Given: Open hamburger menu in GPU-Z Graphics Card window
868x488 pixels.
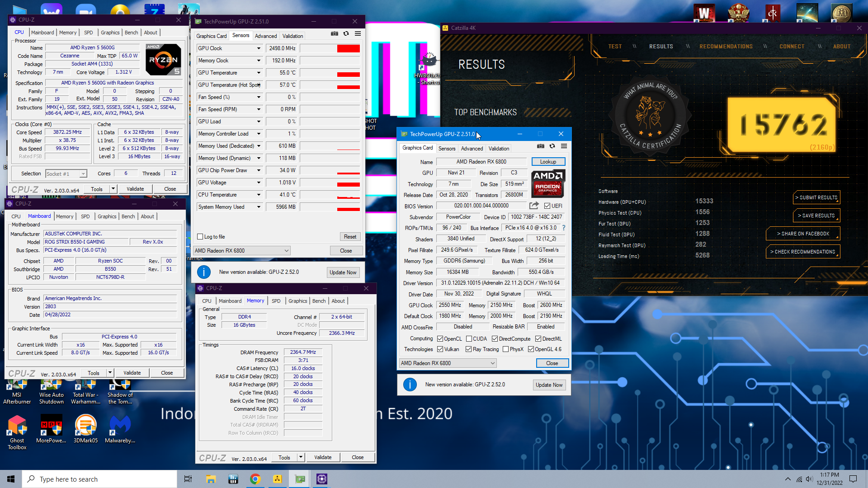Looking at the screenshot, I should point(564,146).
